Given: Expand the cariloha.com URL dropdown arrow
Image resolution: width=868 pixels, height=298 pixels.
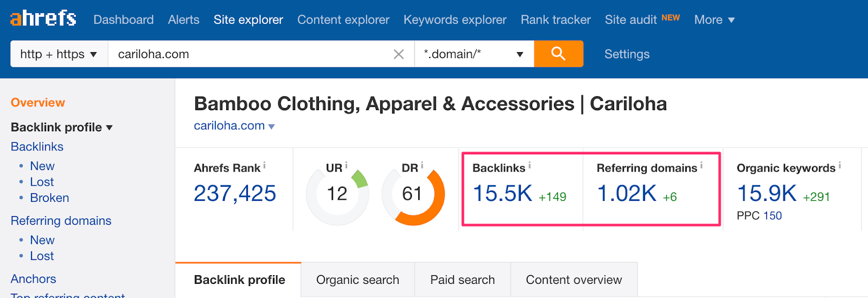Looking at the screenshot, I should [272, 126].
